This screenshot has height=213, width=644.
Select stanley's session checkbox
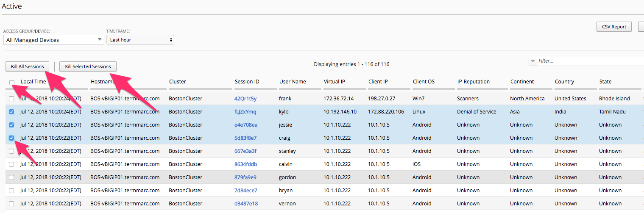11,151
